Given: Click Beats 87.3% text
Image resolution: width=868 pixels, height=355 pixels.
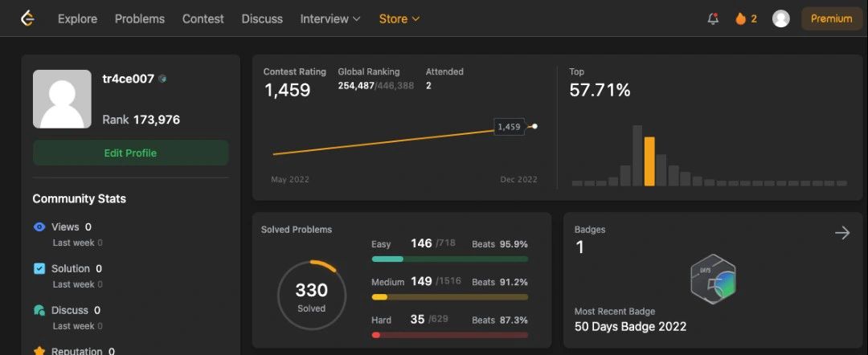Looking at the screenshot, I should 500,320.
